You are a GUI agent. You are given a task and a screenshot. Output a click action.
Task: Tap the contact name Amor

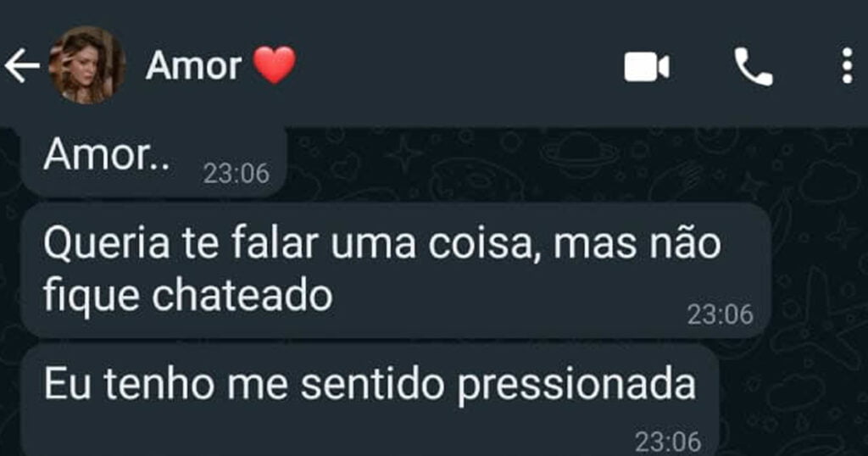pyautogui.click(x=193, y=66)
